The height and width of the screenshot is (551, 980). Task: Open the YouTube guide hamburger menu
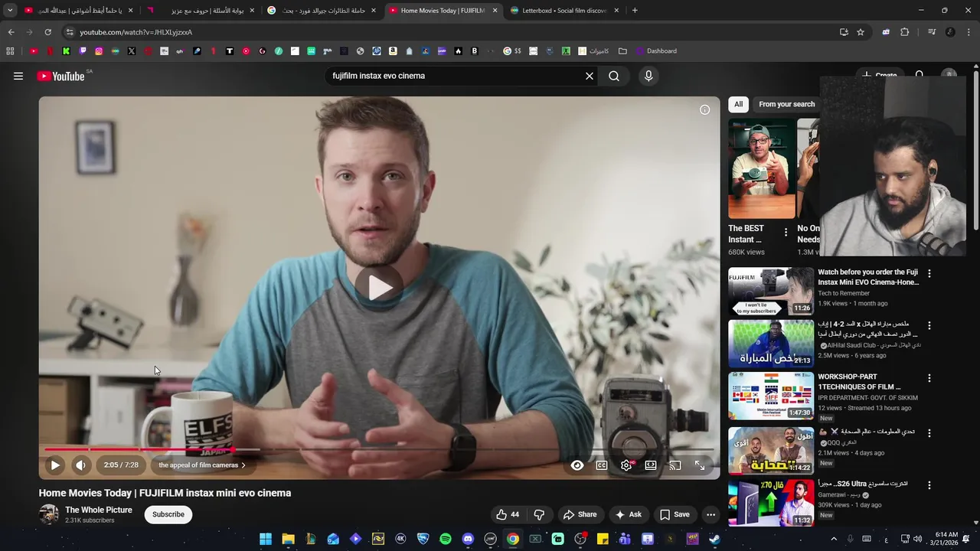coord(18,76)
